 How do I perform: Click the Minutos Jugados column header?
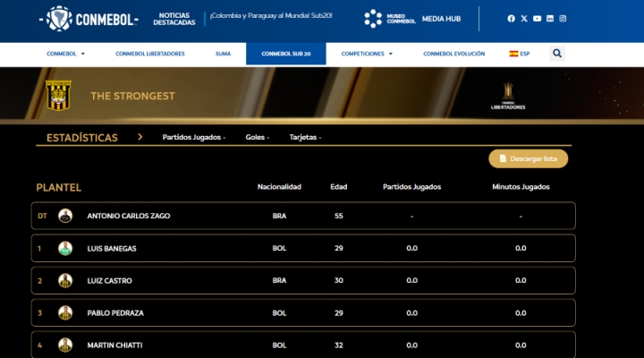coord(521,187)
